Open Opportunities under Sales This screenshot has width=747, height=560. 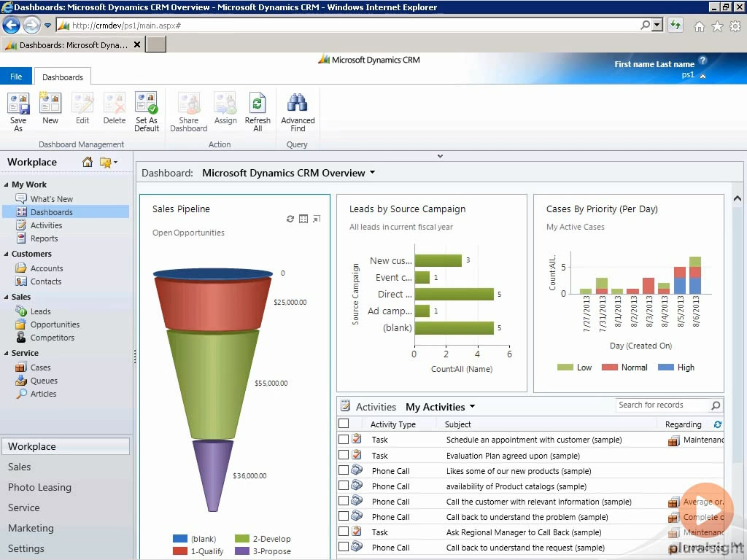click(x=55, y=324)
